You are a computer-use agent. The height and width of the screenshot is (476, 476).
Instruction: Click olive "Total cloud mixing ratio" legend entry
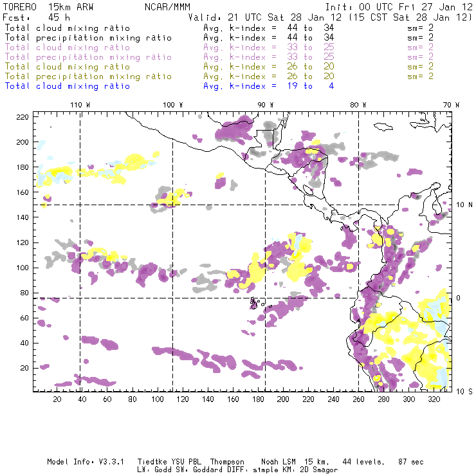(68, 66)
